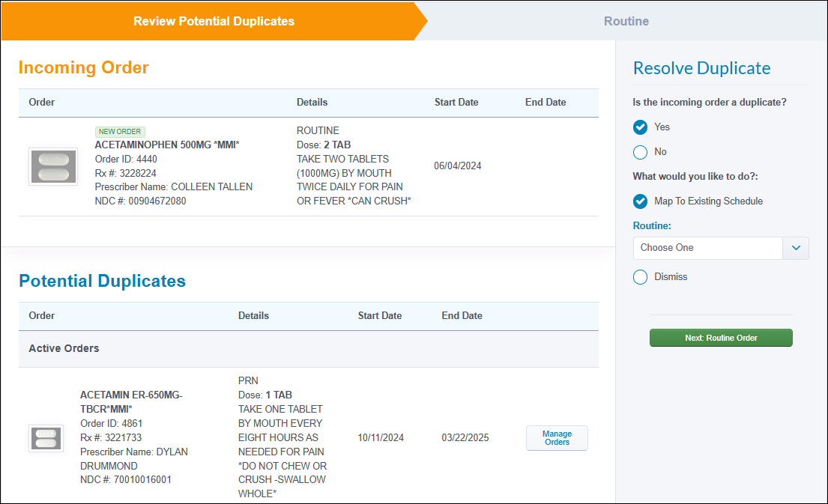This screenshot has width=828, height=504.
Task: Click NDC #: 00904672080
Action: (140, 201)
